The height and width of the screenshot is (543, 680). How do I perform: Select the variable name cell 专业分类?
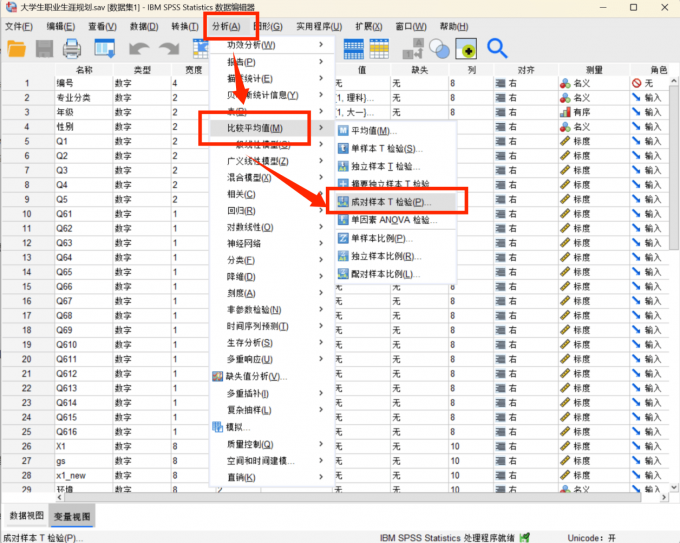(x=84, y=98)
